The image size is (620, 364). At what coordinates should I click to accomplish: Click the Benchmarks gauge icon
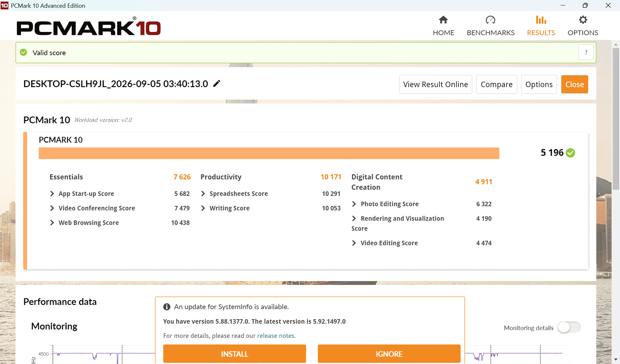tap(491, 20)
